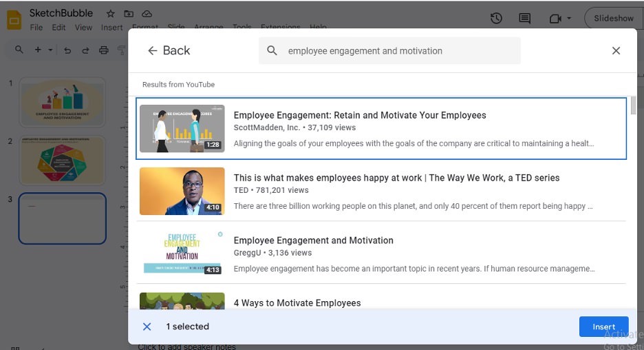Screen dimensions: 644x350
Task: Start the Slideshow
Action: click(614, 18)
